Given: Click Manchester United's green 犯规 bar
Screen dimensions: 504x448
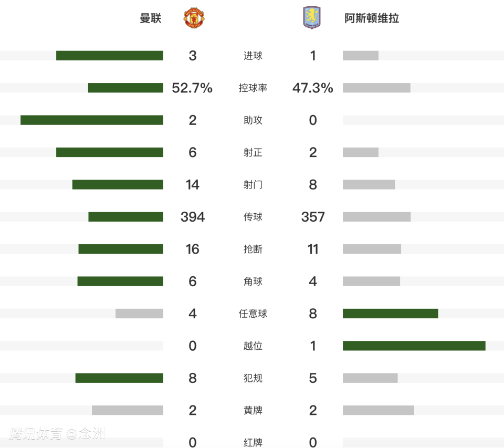Looking at the screenshot, I should (x=119, y=378).
